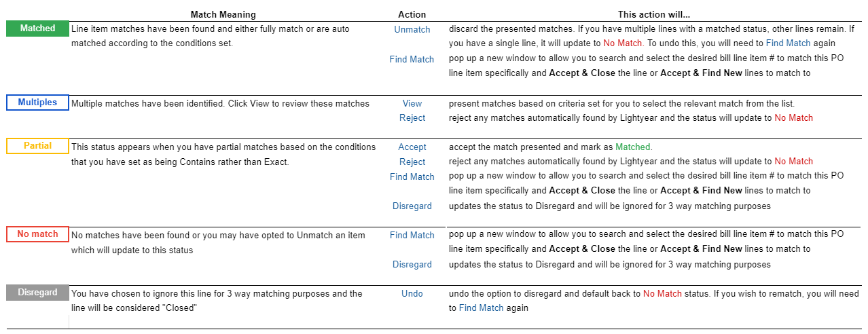Click the grey Disregard status badge
The image size is (868, 334).
[x=37, y=293]
